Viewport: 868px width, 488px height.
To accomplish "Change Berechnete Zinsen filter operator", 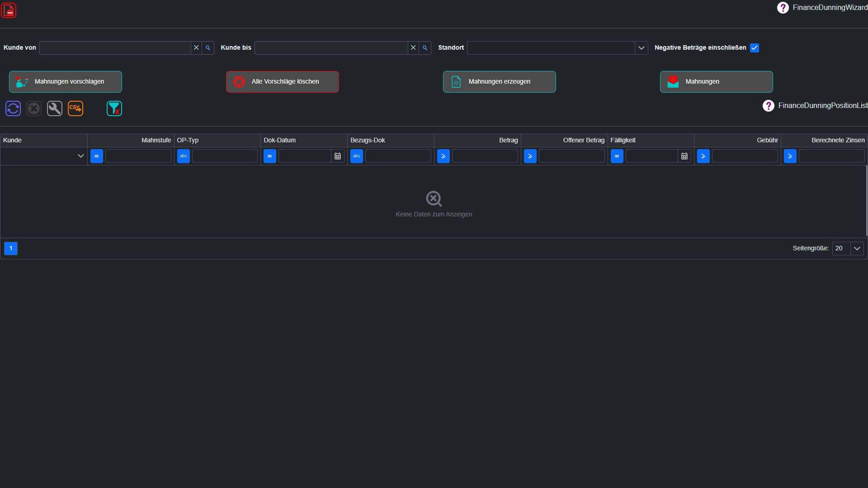I will (790, 156).
